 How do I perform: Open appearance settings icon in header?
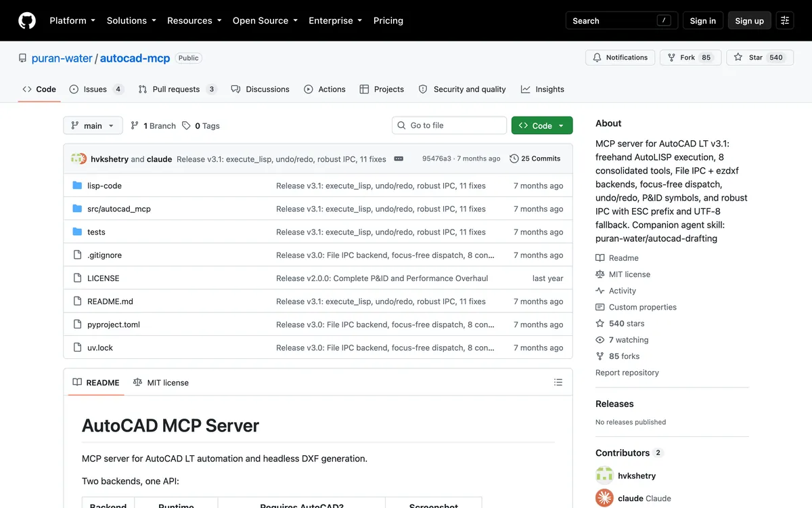785,20
